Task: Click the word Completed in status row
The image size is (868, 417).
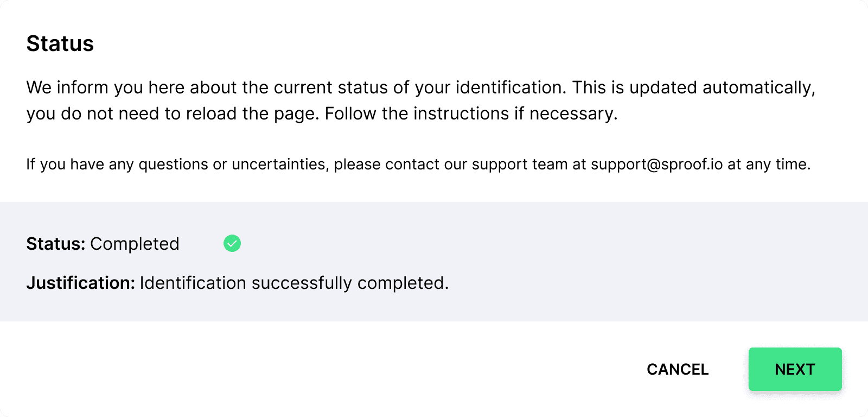Action: pyautogui.click(x=135, y=244)
